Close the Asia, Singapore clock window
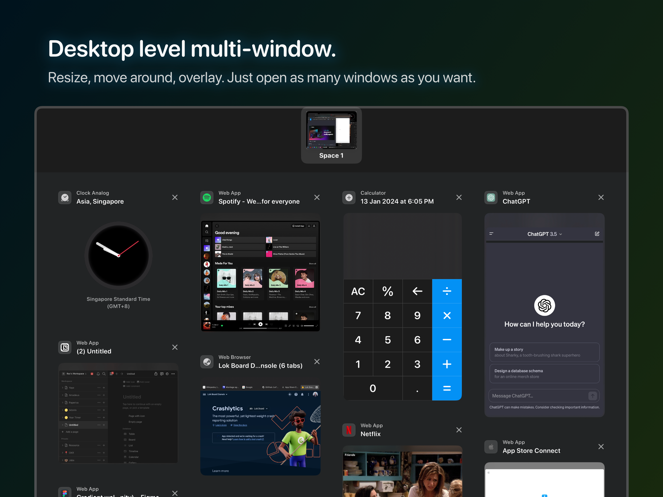The height and width of the screenshot is (497, 663). pyautogui.click(x=175, y=198)
